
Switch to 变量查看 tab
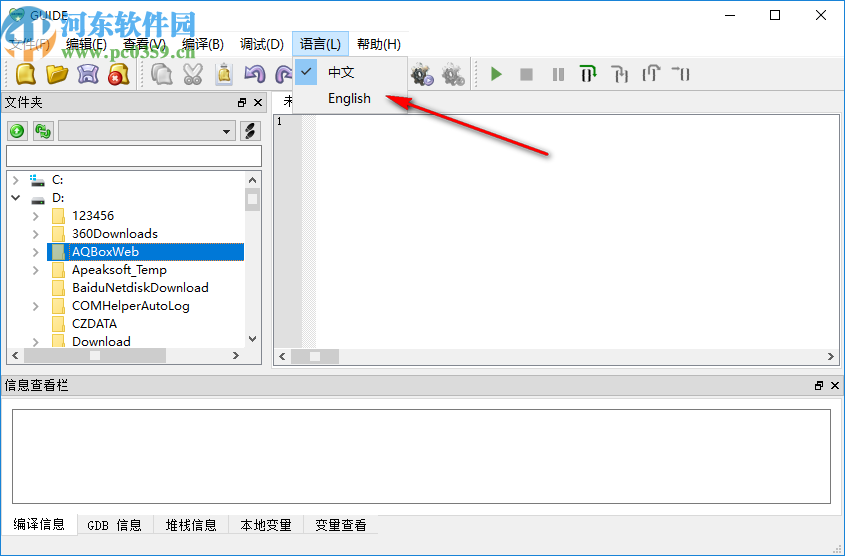pyautogui.click(x=341, y=525)
